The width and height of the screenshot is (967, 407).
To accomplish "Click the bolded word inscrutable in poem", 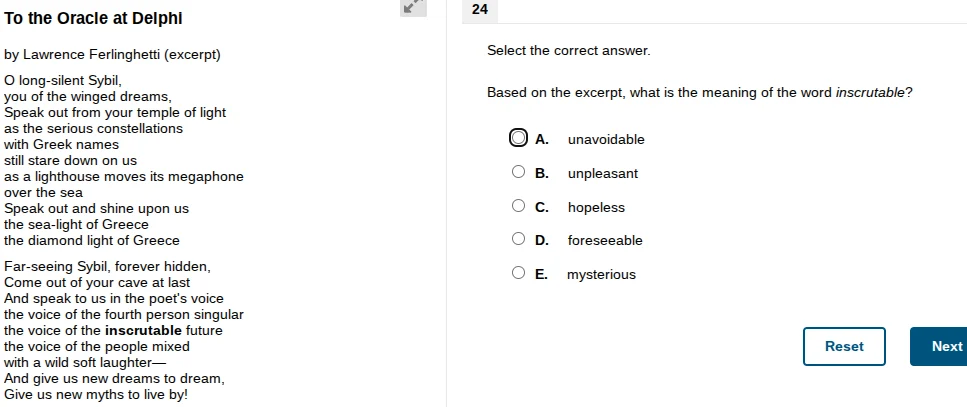I will click(x=144, y=330).
